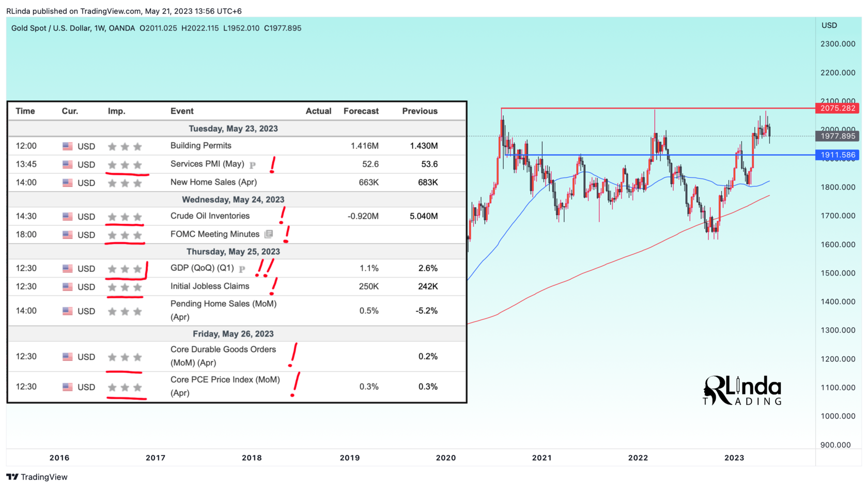Click the Imp. column header
Screen dimensions: 868x488
pos(117,111)
